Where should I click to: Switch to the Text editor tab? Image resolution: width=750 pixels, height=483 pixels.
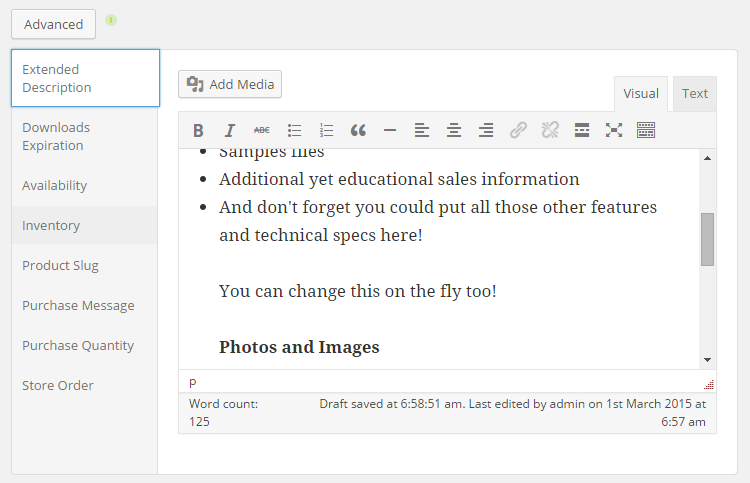695,94
